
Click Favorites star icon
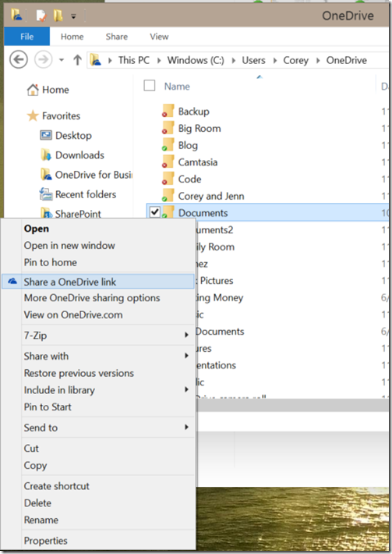tap(33, 115)
